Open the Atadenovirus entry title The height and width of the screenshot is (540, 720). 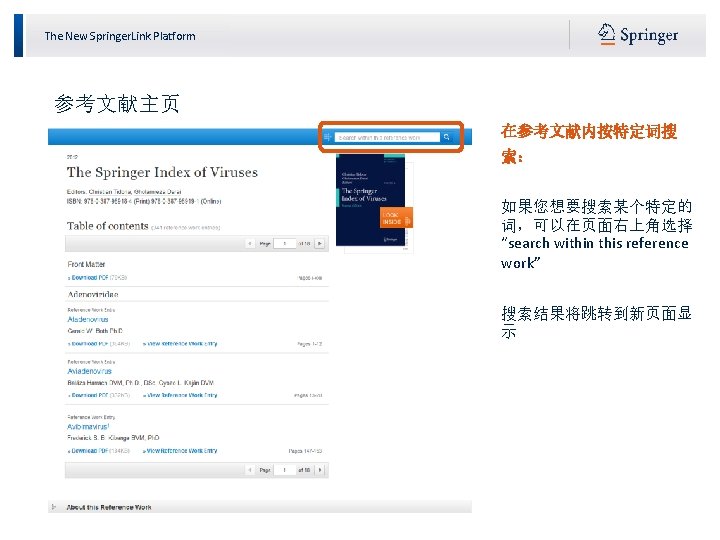coord(88,319)
